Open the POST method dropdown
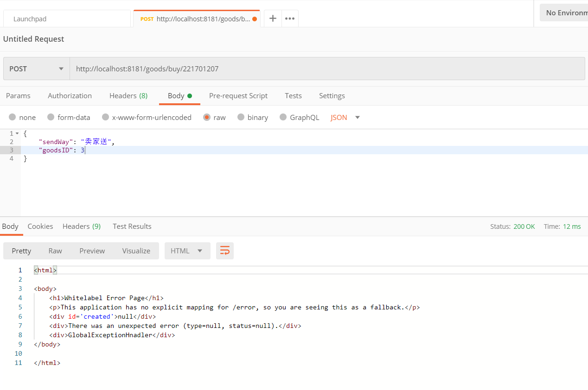This screenshot has height=390, width=588. click(37, 69)
